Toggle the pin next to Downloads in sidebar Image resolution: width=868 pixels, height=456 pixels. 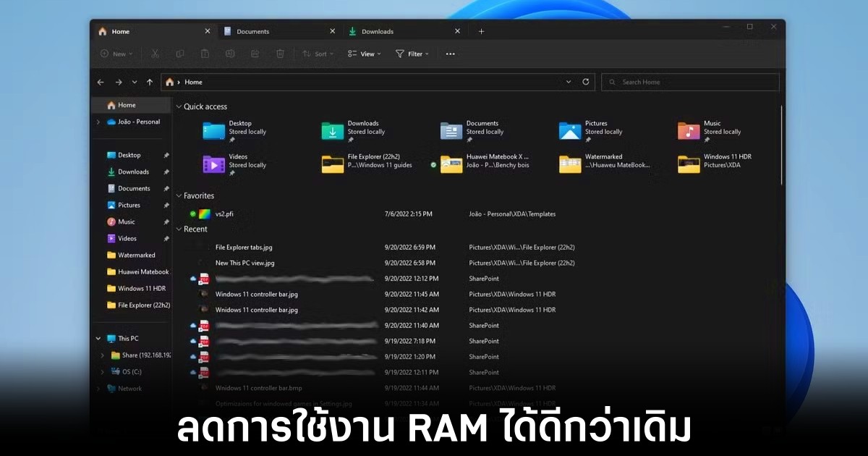[166, 172]
